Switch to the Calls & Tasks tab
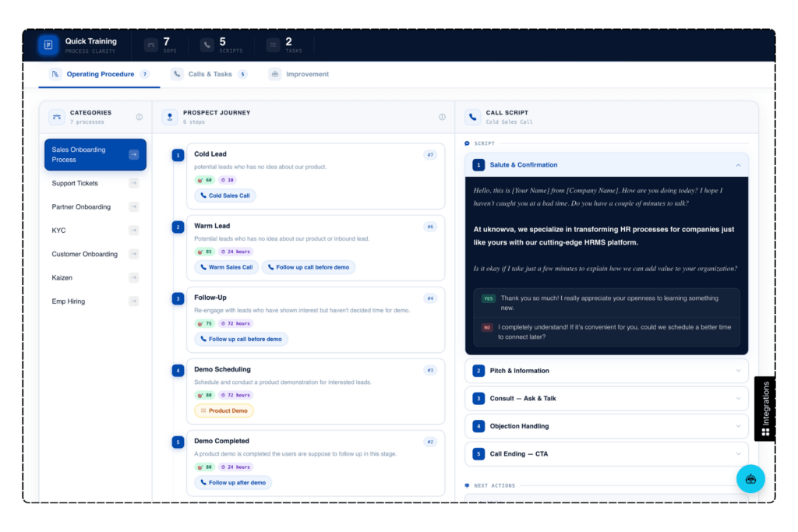 point(209,75)
